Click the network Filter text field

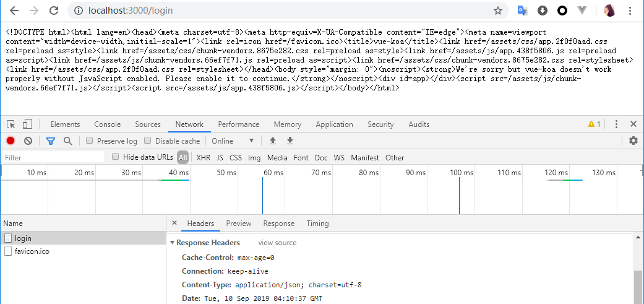pos(53,157)
